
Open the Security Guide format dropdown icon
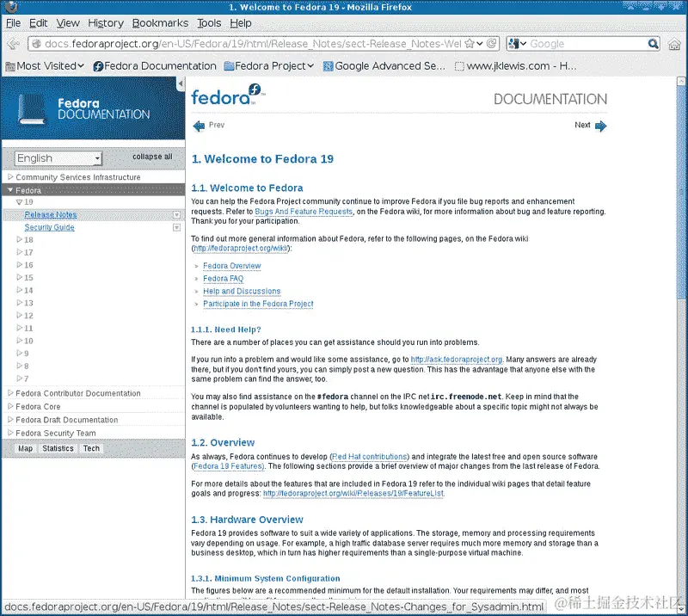177,227
